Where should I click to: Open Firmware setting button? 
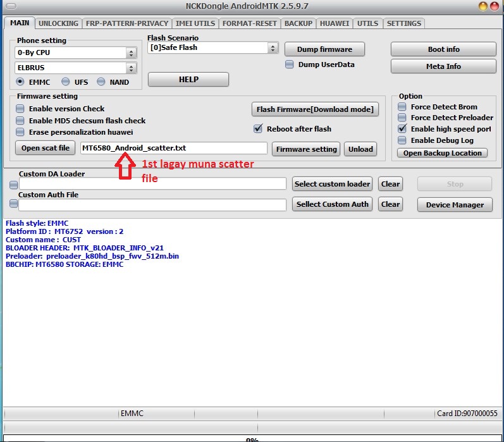pos(306,149)
